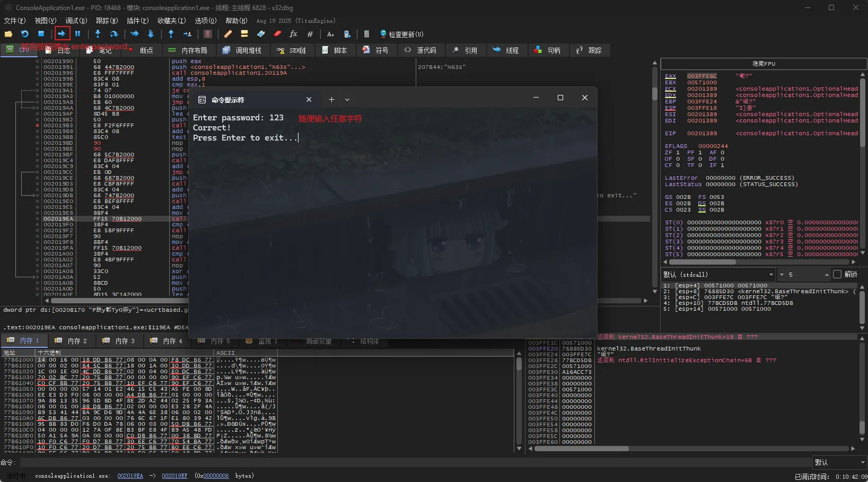Image resolution: width=868 pixels, height=482 pixels.
Task: Open a file with the folder icon
Action: [8, 34]
